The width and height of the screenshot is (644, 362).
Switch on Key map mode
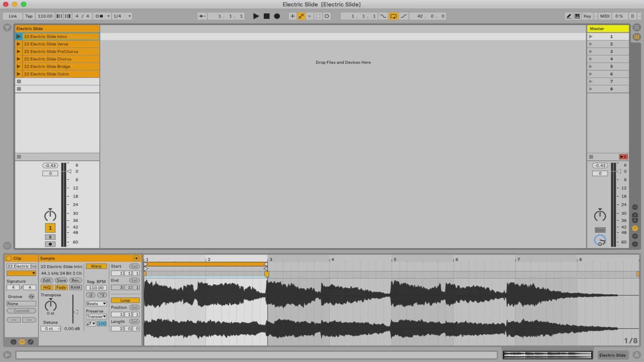[x=587, y=16]
